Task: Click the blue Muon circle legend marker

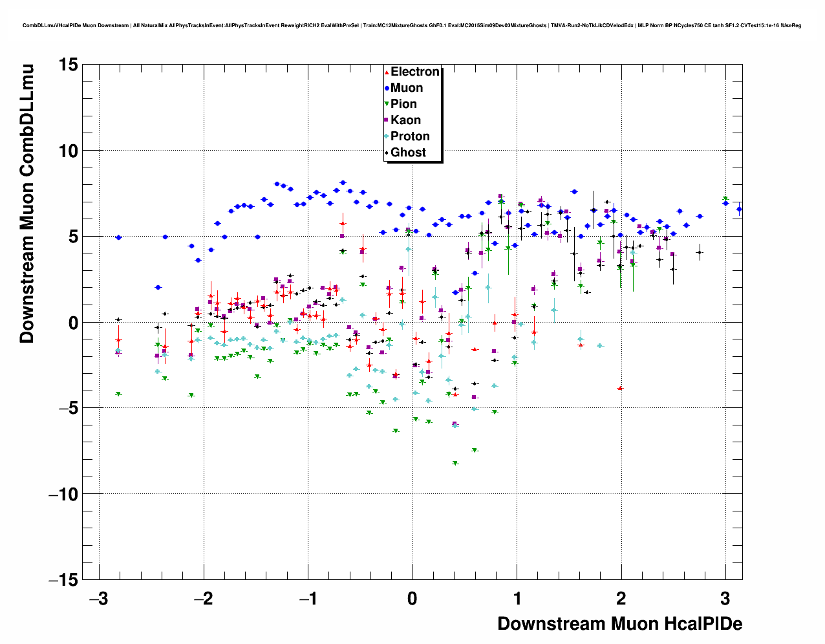Action: tap(387, 88)
